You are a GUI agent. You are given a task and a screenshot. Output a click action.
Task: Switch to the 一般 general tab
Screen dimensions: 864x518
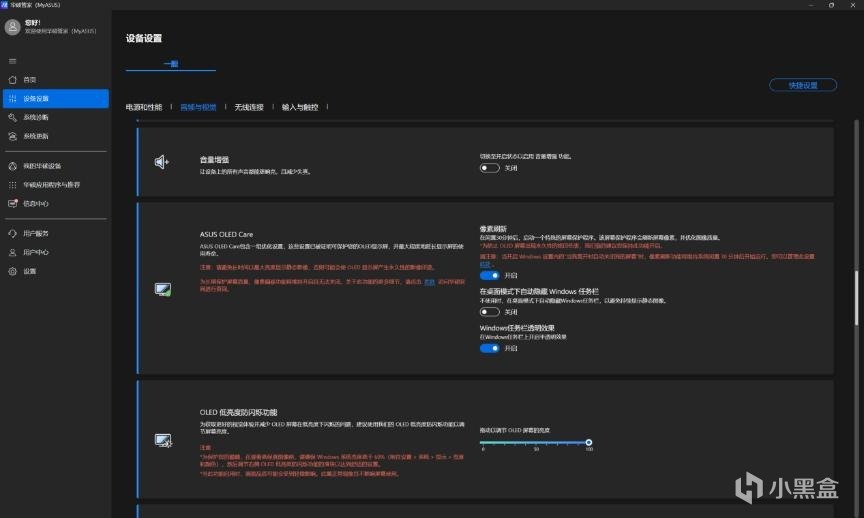click(171, 64)
